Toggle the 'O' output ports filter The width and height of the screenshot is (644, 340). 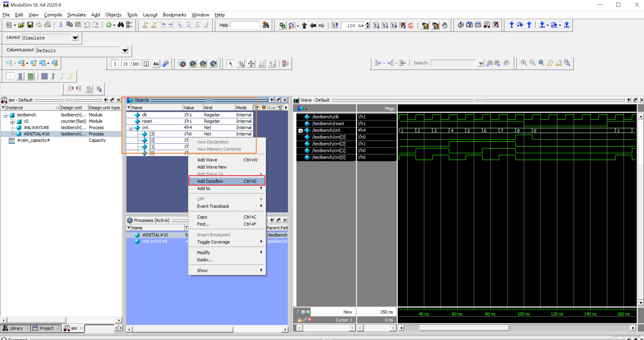point(125,64)
